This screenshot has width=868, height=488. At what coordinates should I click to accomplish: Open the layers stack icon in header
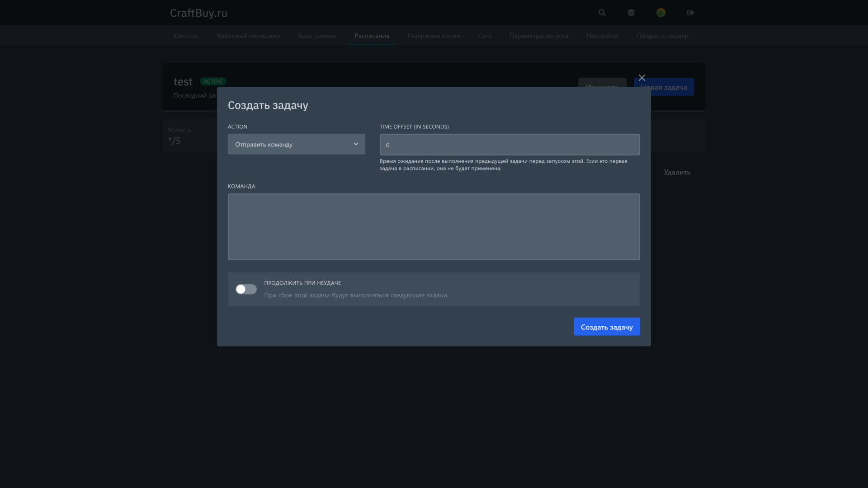631,13
